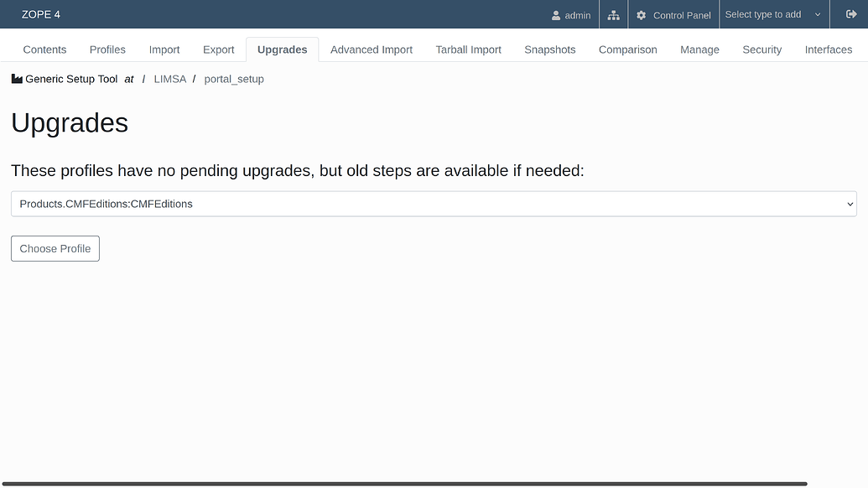This screenshot has width=868, height=488.
Task: Log out using the exit icon
Action: 852,14
